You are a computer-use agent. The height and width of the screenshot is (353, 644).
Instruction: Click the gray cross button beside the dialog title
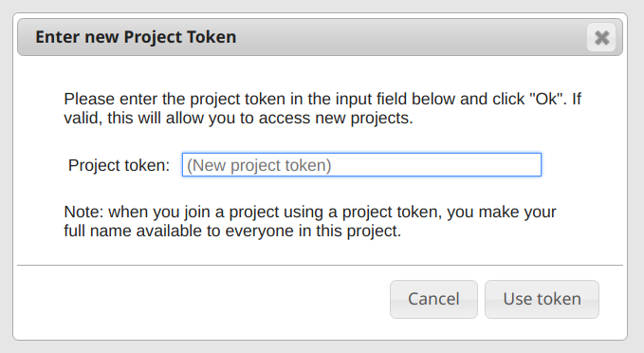coord(601,37)
